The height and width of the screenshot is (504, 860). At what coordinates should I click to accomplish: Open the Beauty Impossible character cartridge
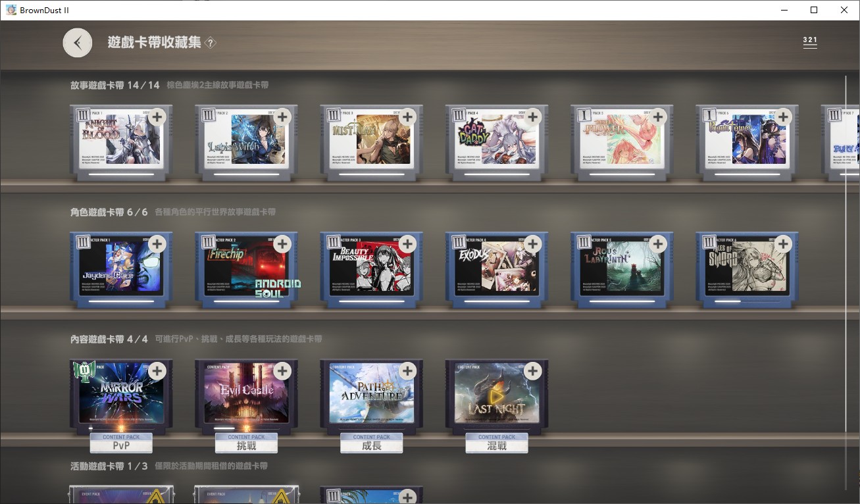point(372,270)
